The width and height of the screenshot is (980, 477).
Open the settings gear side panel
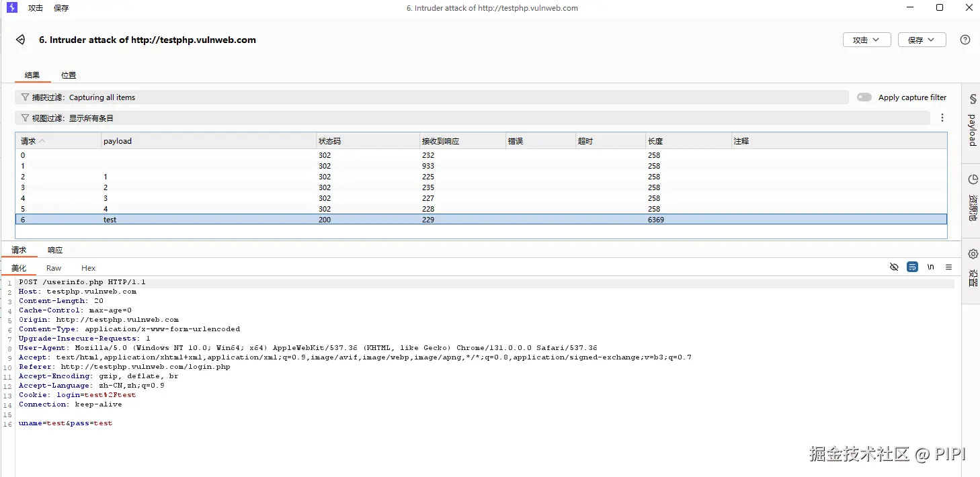click(x=973, y=254)
